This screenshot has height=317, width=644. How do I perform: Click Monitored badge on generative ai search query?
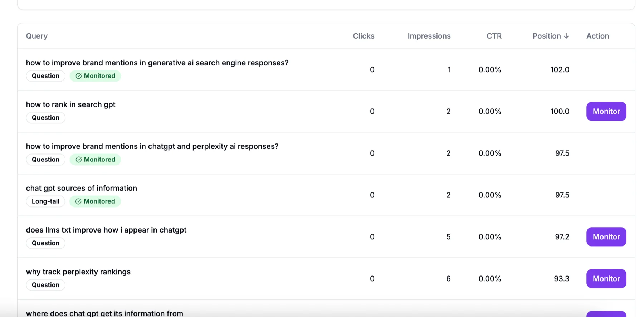pyautogui.click(x=96, y=76)
